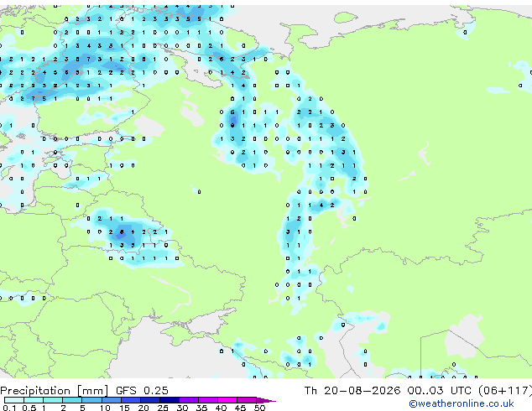Click the legend value label '0.1'
This screenshot has height=411, width=532.
coord(9,408)
